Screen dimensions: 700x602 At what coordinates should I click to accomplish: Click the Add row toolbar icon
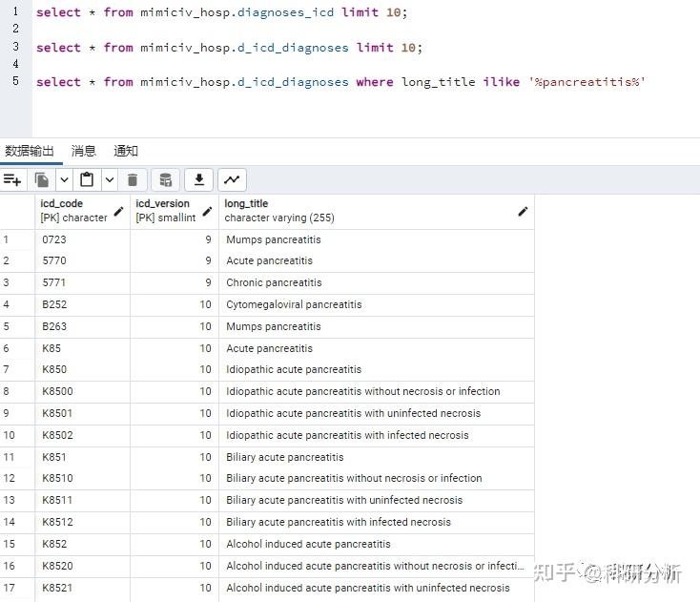pyautogui.click(x=12, y=180)
